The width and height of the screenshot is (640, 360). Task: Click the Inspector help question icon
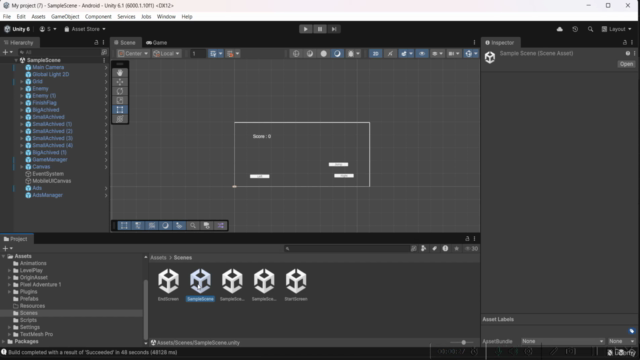[x=627, y=53]
